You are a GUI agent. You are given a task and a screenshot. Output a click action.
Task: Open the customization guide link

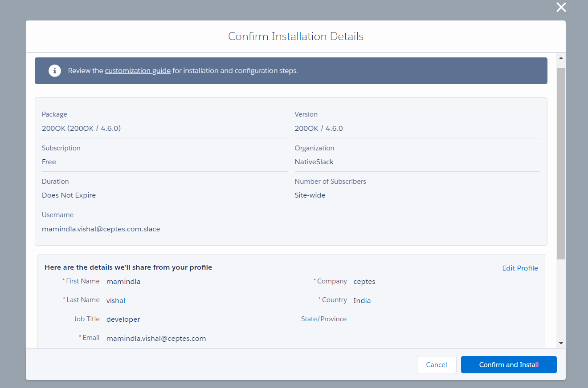tap(138, 71)
